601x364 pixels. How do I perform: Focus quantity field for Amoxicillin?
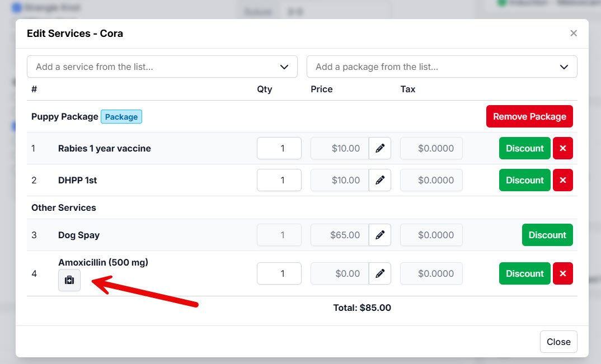point(279,273)
